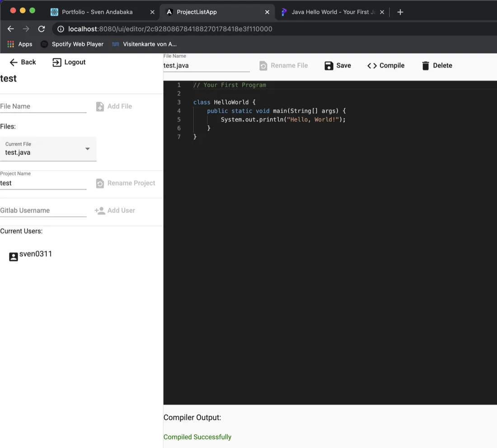Click the Rename File icon
The width and height of the screenshot is (497, 448).
(x=263, y=65)
